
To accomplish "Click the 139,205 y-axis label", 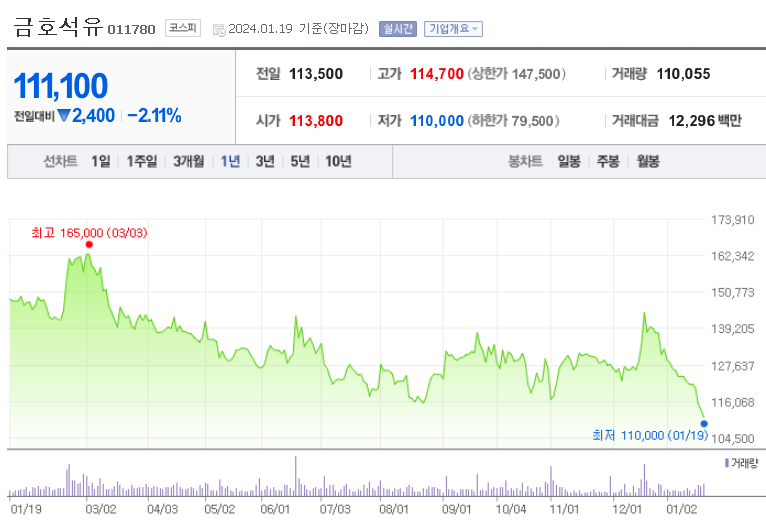I will click(x=732, y=329).
